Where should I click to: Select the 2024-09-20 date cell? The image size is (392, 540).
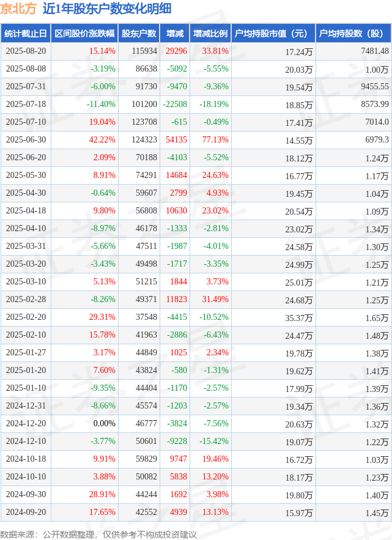pyautogui.click(x=26, y=512)
